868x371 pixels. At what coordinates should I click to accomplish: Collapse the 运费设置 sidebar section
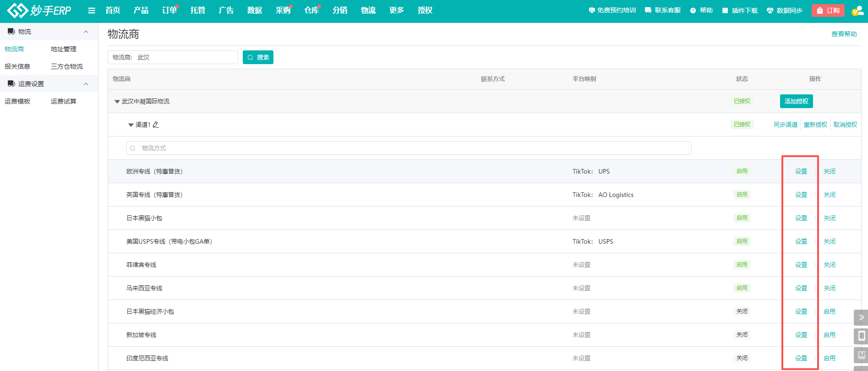[86, 84]
